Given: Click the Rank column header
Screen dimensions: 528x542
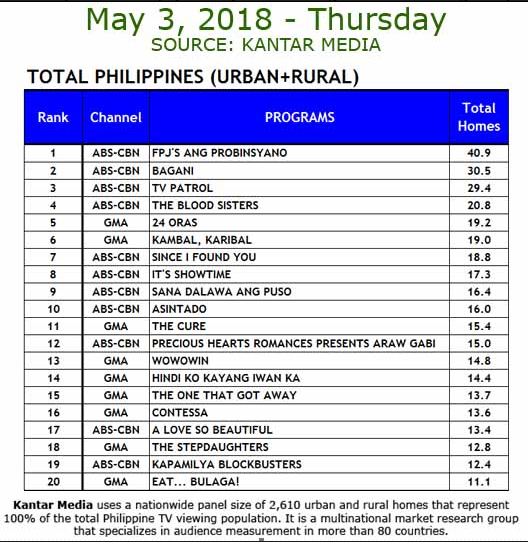Looking at the screenshot, I should 53,117.
